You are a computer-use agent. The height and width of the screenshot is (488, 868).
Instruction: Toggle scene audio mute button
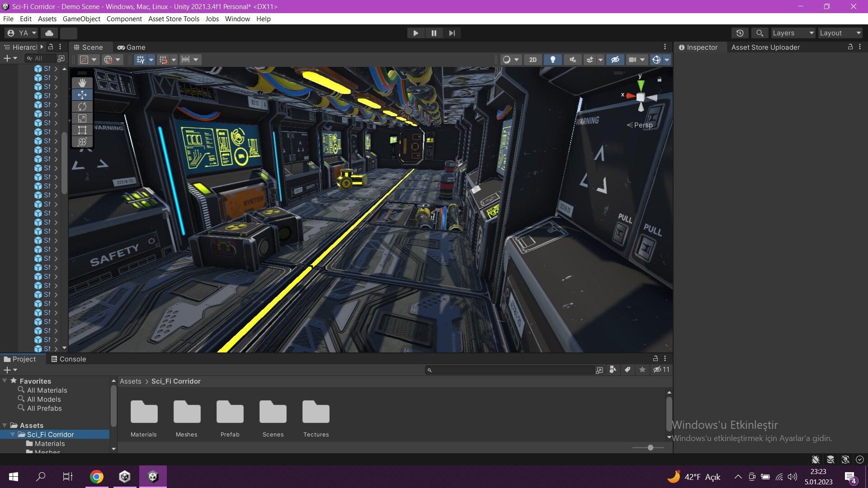pyautogui.click(x=572, y=60)
